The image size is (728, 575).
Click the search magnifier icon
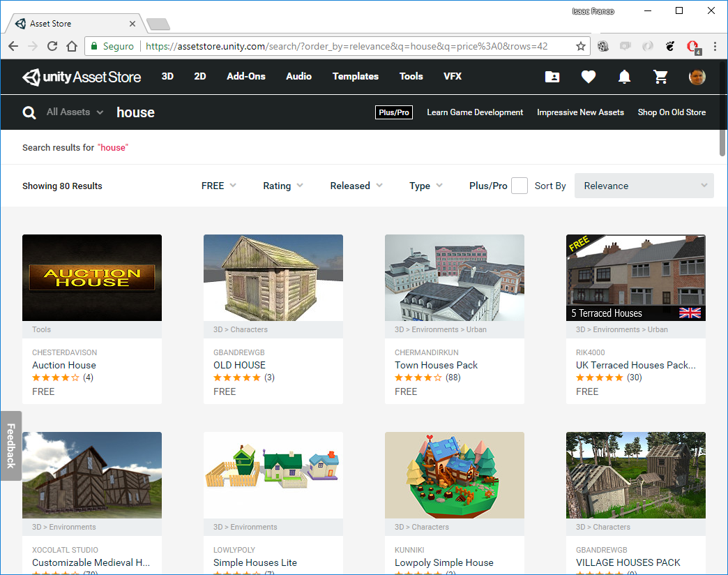[x=29, y=112]
